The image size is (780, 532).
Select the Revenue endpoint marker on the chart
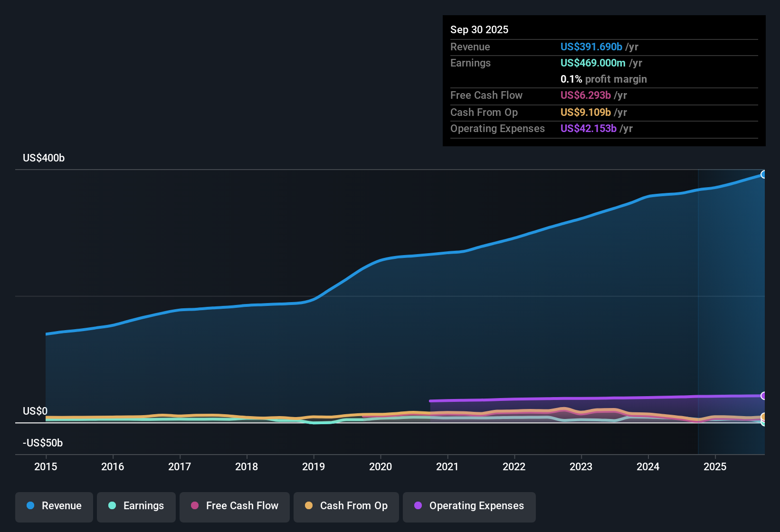pos(764,175)
